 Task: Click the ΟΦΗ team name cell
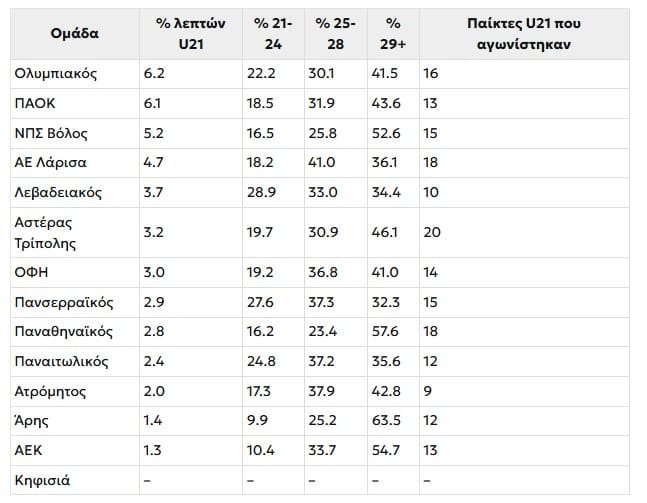click(33, 272)
